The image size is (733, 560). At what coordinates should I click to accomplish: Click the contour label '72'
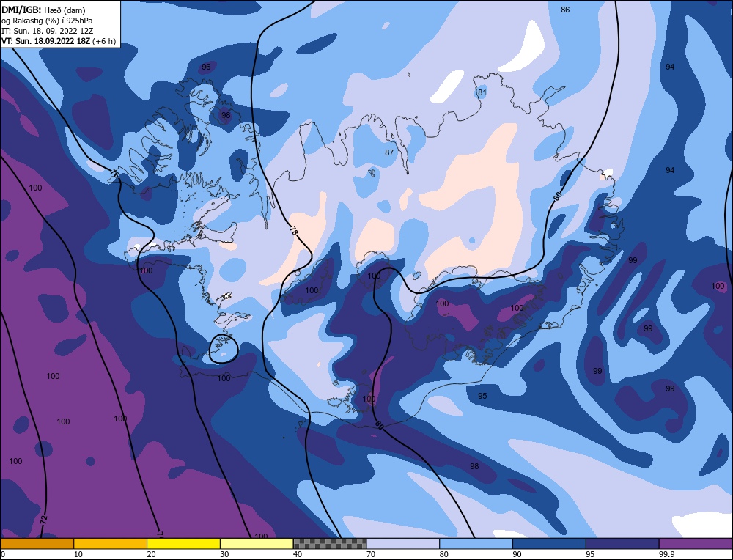point(43,520)
